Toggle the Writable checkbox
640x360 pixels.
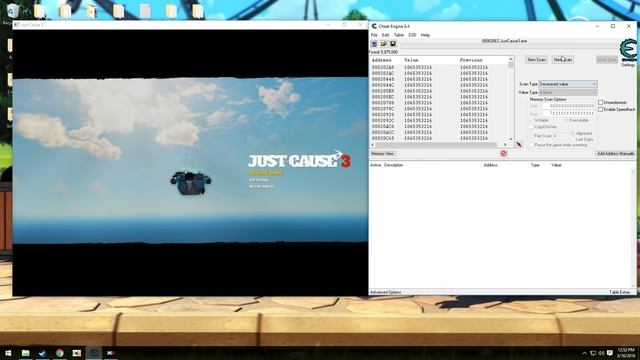[532, 120]
